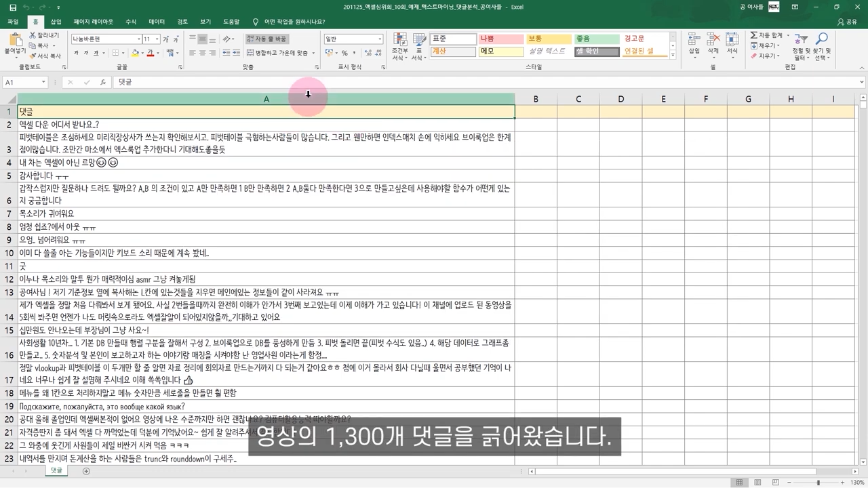
Task: Switch to the 데이터 ribbon tab
Action: click(157, 22)
